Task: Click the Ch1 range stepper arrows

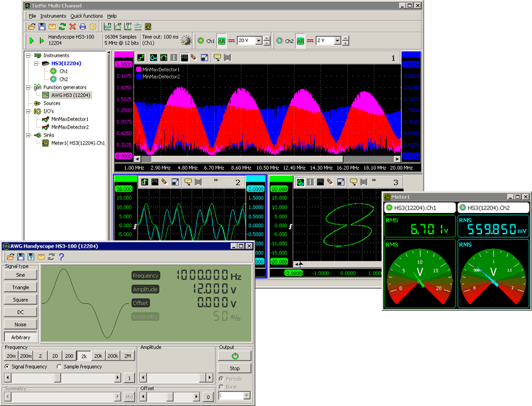Action: [267, 41]
